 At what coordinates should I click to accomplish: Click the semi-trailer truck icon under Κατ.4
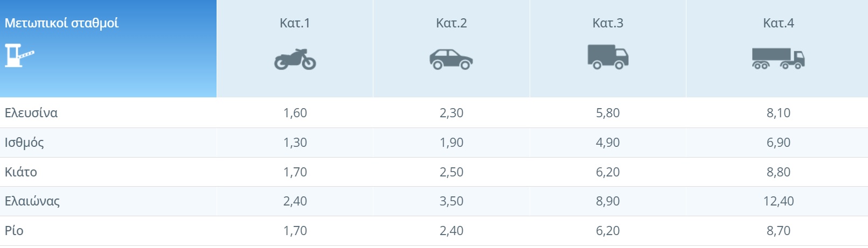pos(778,58)
